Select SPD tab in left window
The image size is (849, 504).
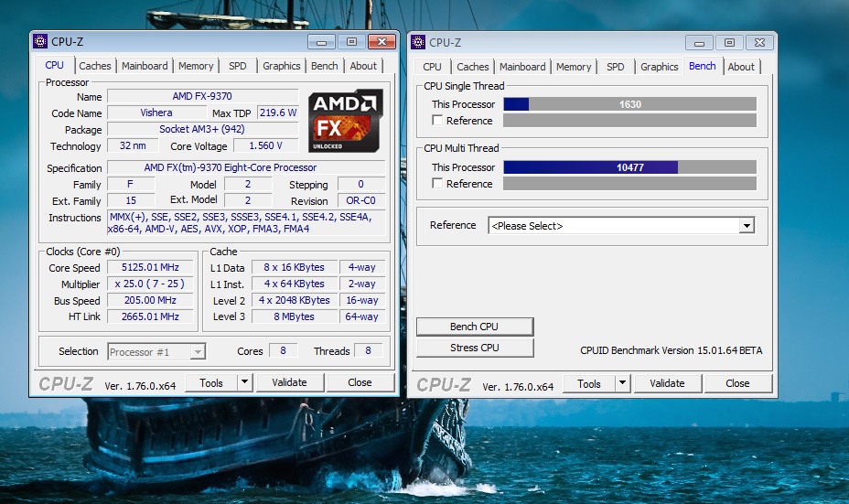pos(237,66)
